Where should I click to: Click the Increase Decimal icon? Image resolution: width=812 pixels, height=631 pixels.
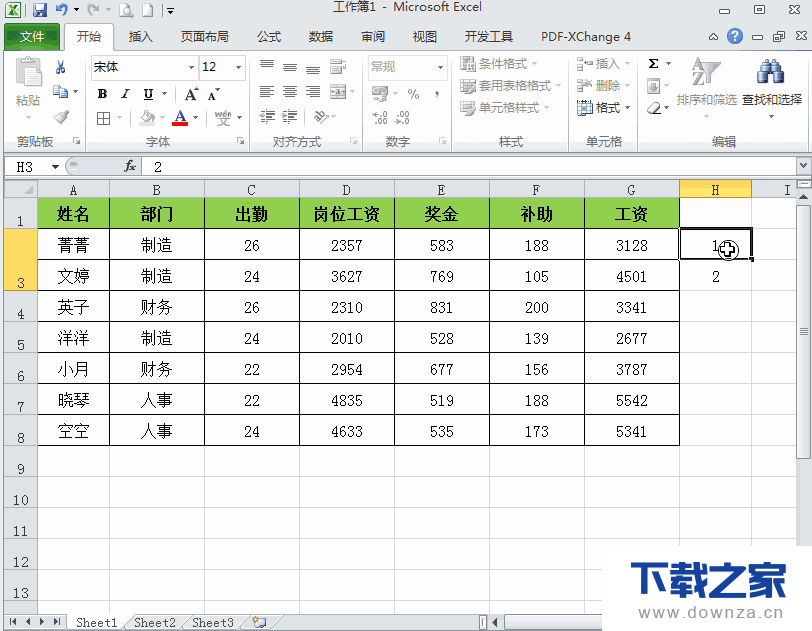(x=380, y=118)
